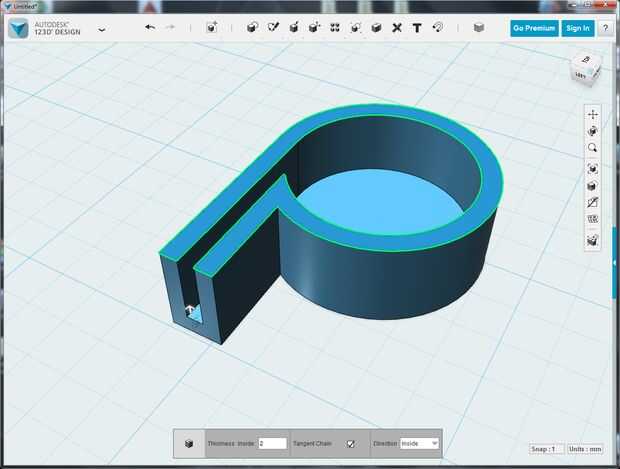Select the Measure tool (X icon)
The height and width of the screenshot is (469, 620).
click(x=397, y=28)
